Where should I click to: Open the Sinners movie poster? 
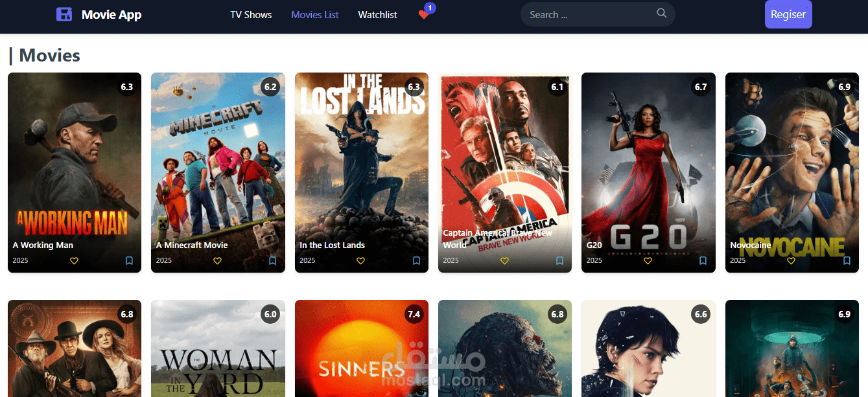tap(362, 348)
